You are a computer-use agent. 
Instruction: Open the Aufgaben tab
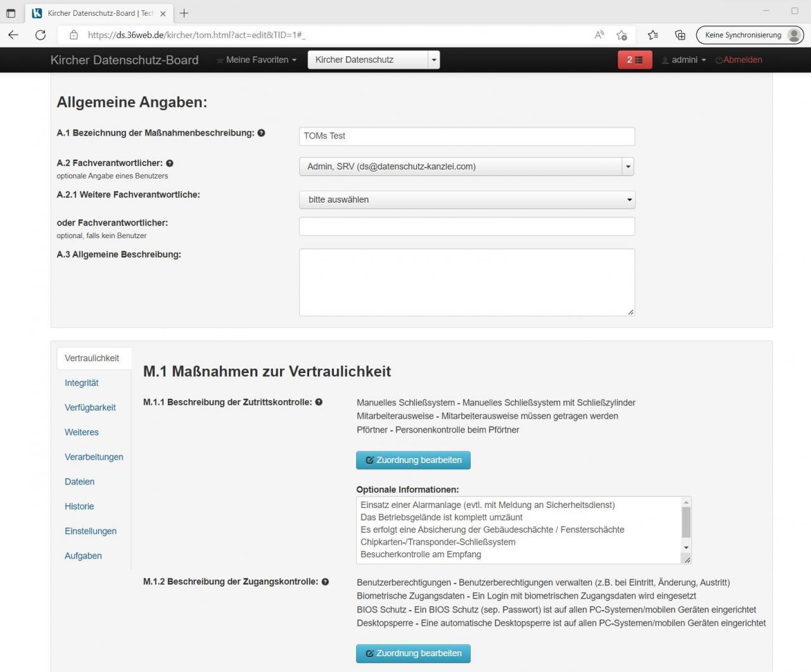coord(83,555)
